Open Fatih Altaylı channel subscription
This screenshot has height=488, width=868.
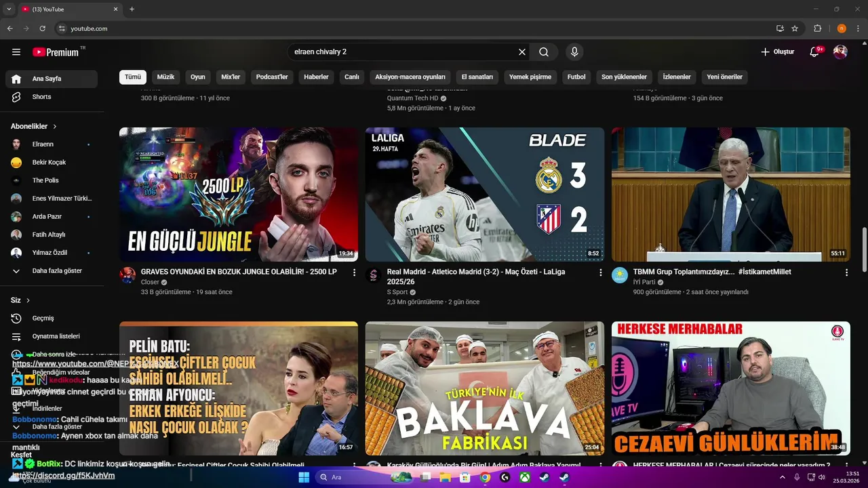[x=52, y=235]
